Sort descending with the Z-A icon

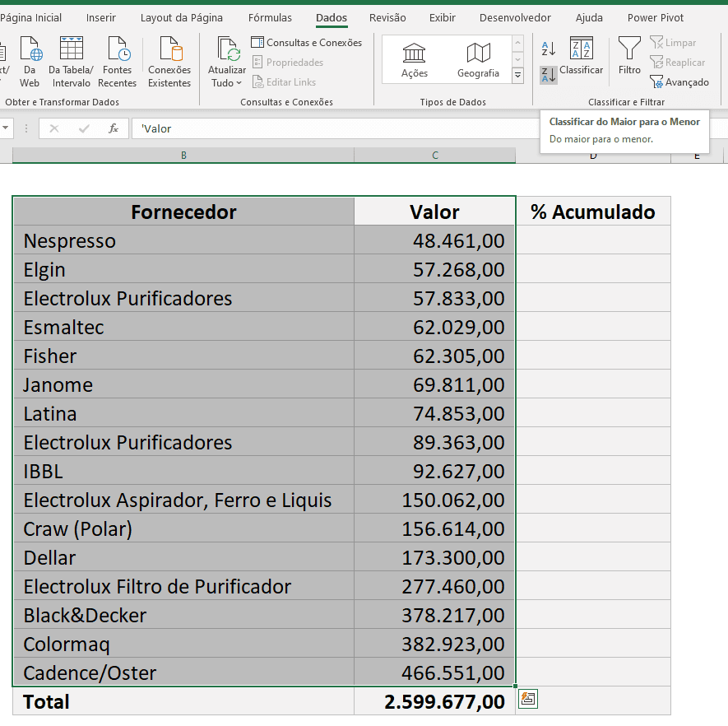click(x=549, y=74)
